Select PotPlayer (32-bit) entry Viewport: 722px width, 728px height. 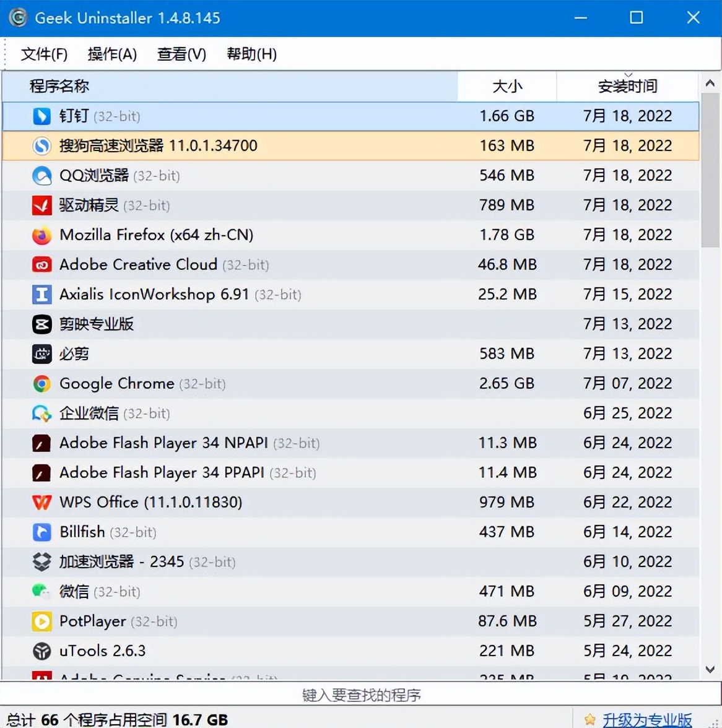[x=118, y=622]
